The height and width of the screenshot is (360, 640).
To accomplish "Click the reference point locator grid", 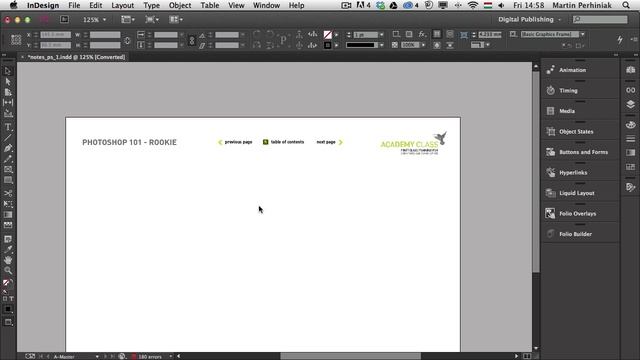I will tap(16, 40).
